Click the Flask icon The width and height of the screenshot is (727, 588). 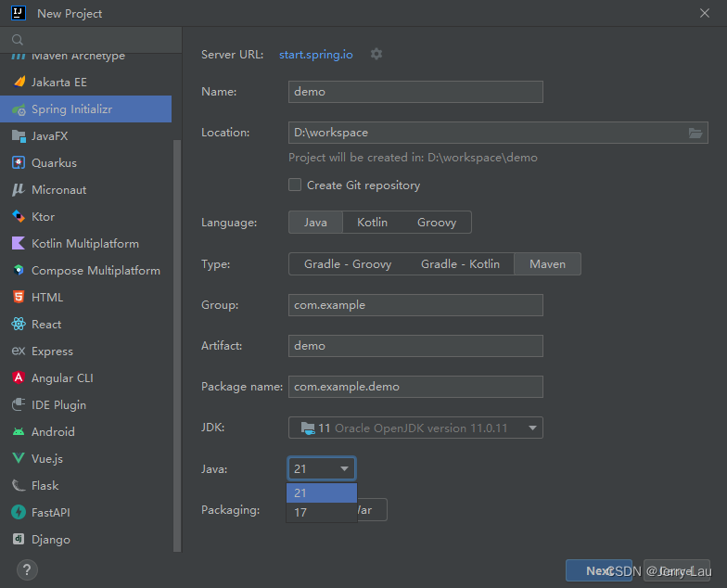19,486
